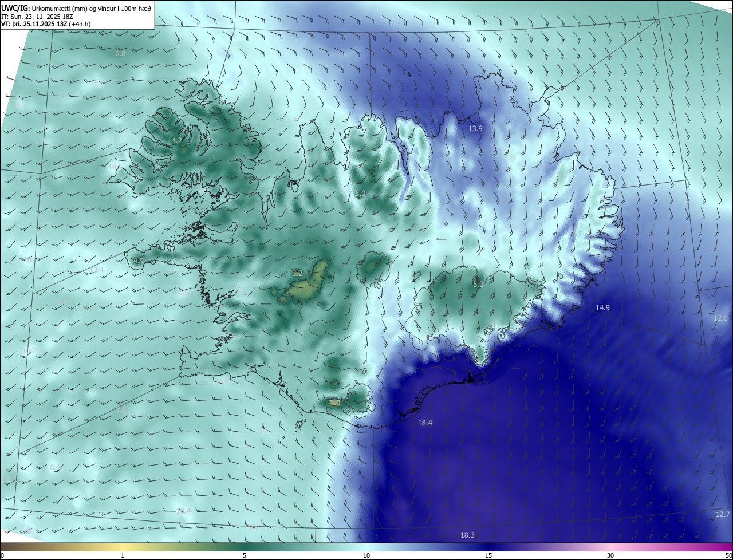733x560 pixels.
Task: Click the 50 tick on the color scale
Action: click(x=728, y=555)
